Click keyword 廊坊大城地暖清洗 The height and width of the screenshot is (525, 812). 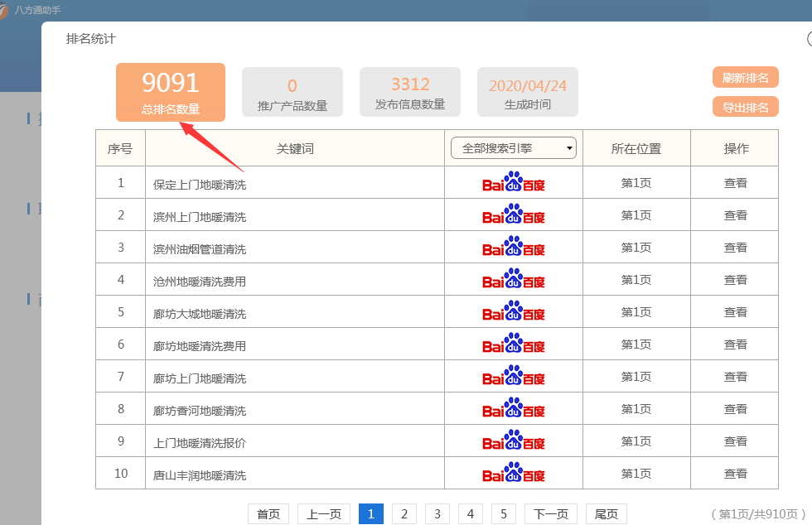click(x=200, y=314)
